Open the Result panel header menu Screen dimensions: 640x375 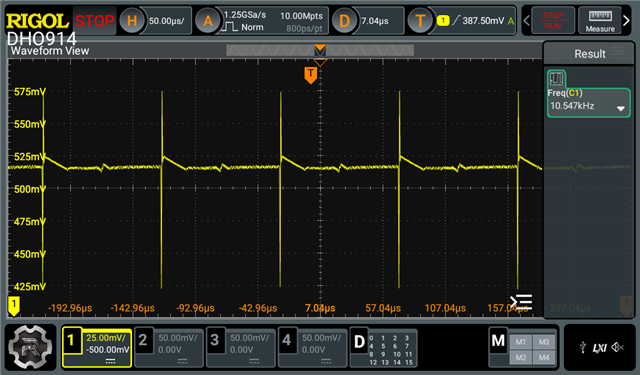618,51
